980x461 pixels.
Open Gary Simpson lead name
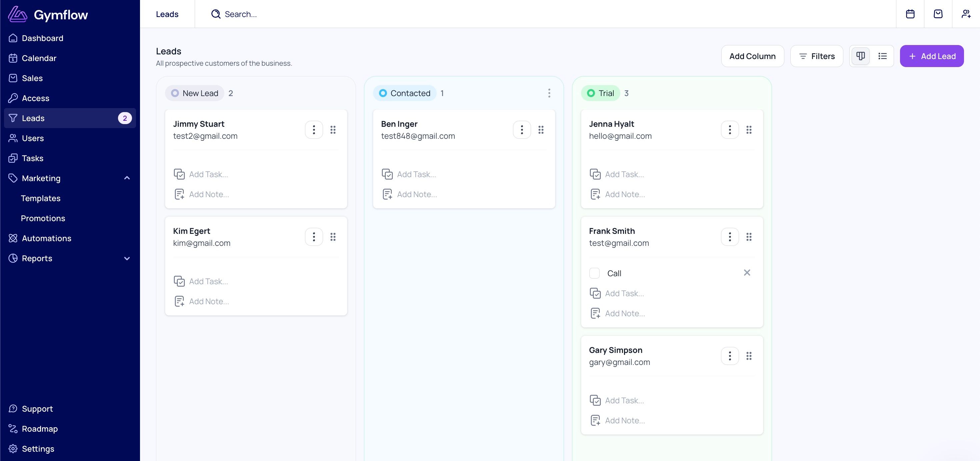(x=616, y=350)
